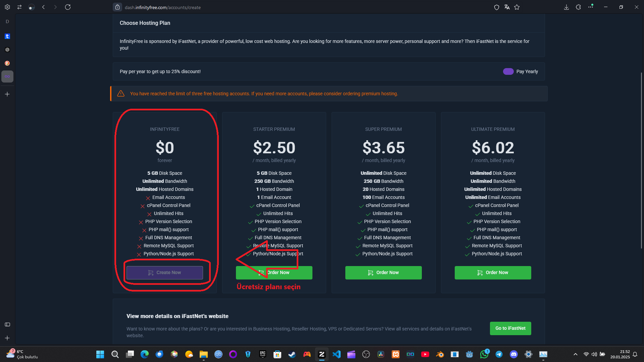644x362 pixels.
Task: Click the Go to iFastNet button
Action: coord(510,328)
